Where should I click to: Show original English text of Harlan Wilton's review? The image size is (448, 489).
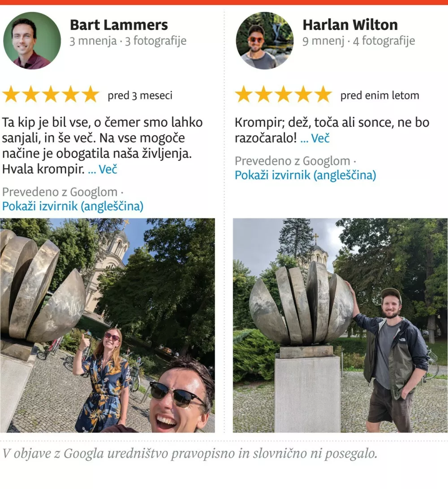tap(306, 175)
